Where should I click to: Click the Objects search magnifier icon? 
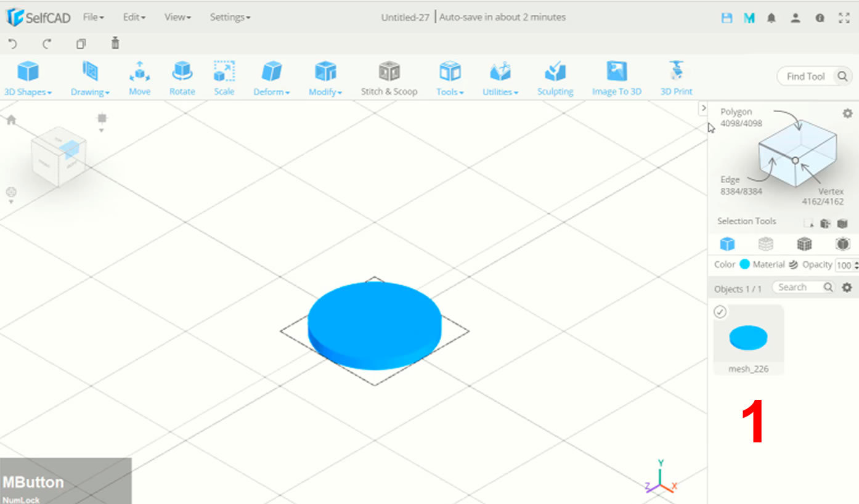(x=829, y=287)
